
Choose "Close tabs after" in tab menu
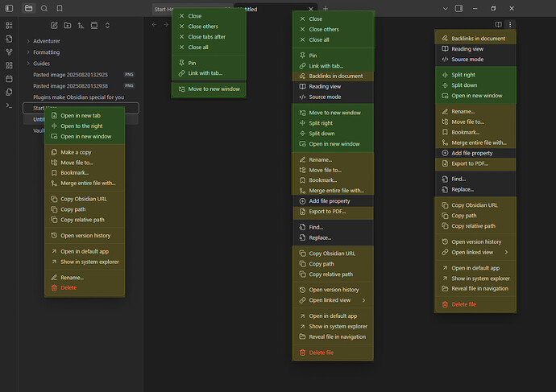(x=206, y=37)
